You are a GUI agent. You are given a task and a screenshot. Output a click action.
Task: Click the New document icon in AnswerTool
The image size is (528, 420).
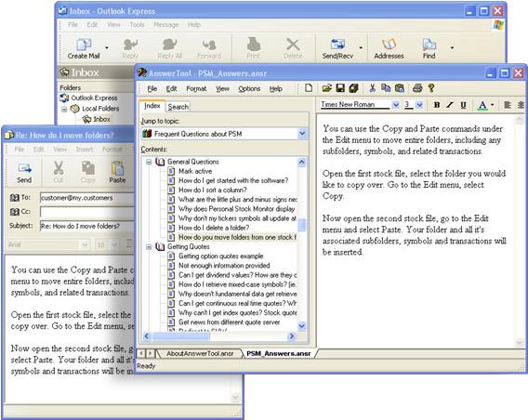click(x=309, y=88)
